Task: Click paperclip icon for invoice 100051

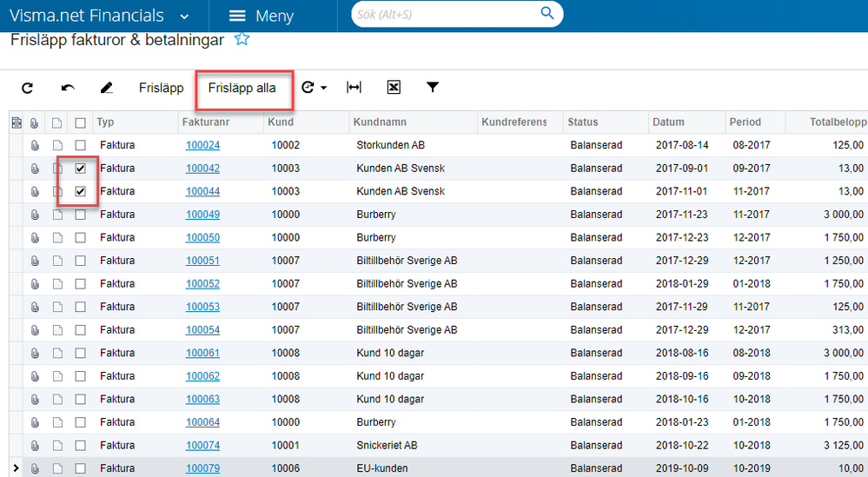Action: [35, 261]
